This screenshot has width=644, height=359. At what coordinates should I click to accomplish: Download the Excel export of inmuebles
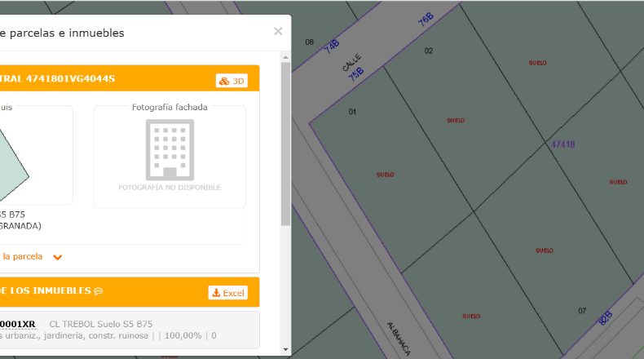coord(228,293)
